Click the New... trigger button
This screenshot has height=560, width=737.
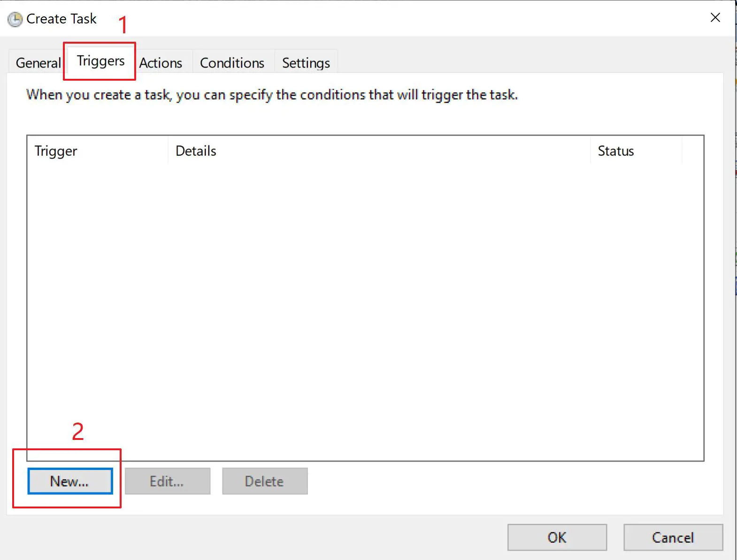click(x=70, y=481)
